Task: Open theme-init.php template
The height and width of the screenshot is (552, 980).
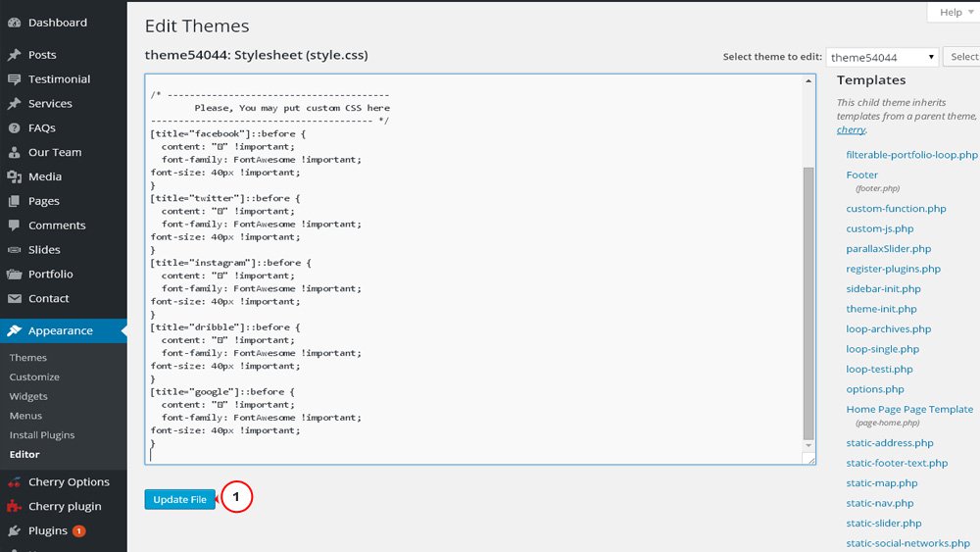Action: [881, 309]
